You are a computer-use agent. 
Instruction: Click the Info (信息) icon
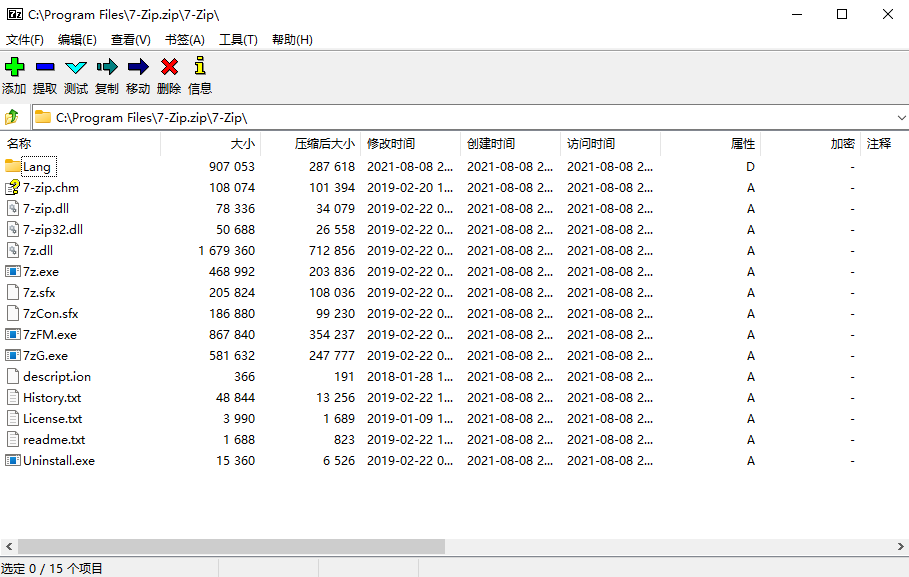click(x=200, y=66)
